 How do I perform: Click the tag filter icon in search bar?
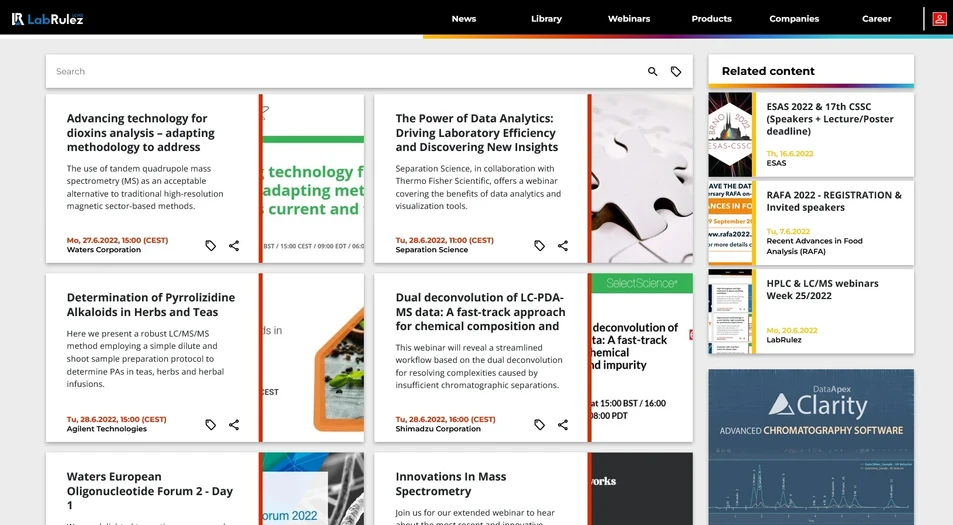coord(676,72)
